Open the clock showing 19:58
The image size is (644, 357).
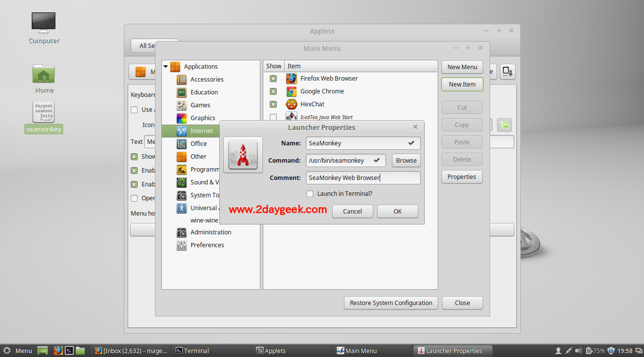625,351
